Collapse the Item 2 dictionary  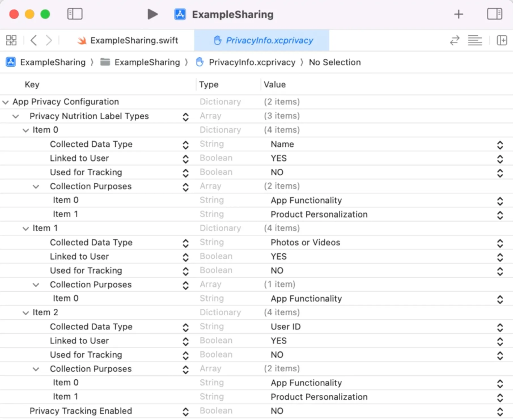(x=26, y=313)
